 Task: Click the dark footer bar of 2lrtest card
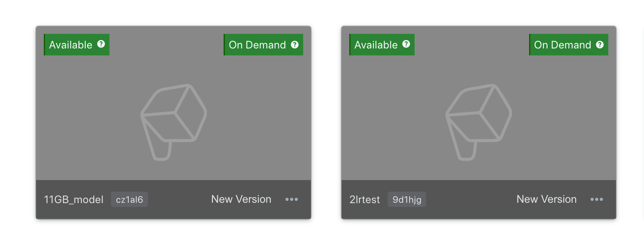479,199
